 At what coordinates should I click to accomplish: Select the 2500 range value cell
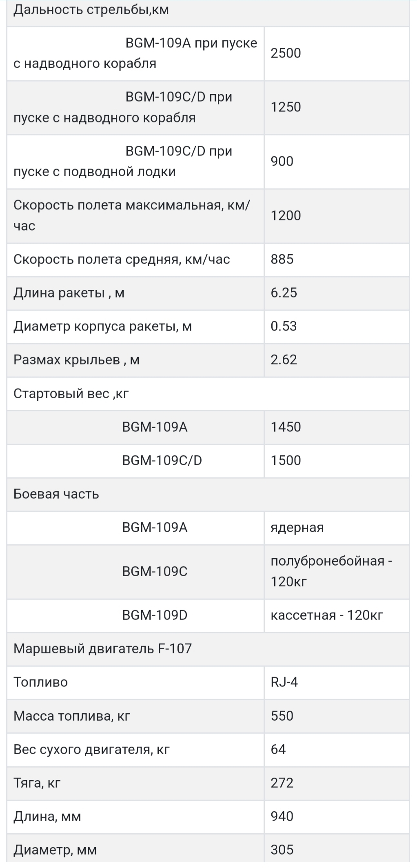[x=286, y=53]
